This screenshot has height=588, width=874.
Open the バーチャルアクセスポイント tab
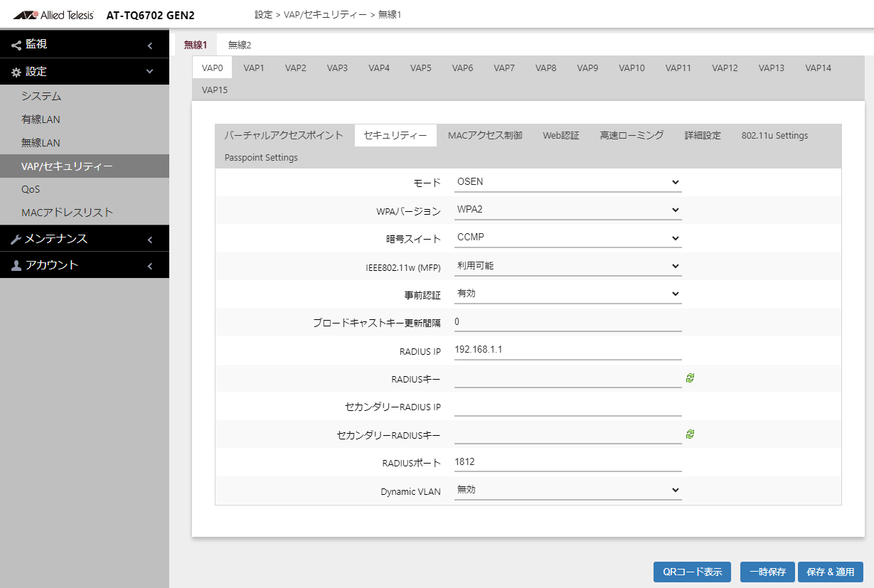(284, 135)
